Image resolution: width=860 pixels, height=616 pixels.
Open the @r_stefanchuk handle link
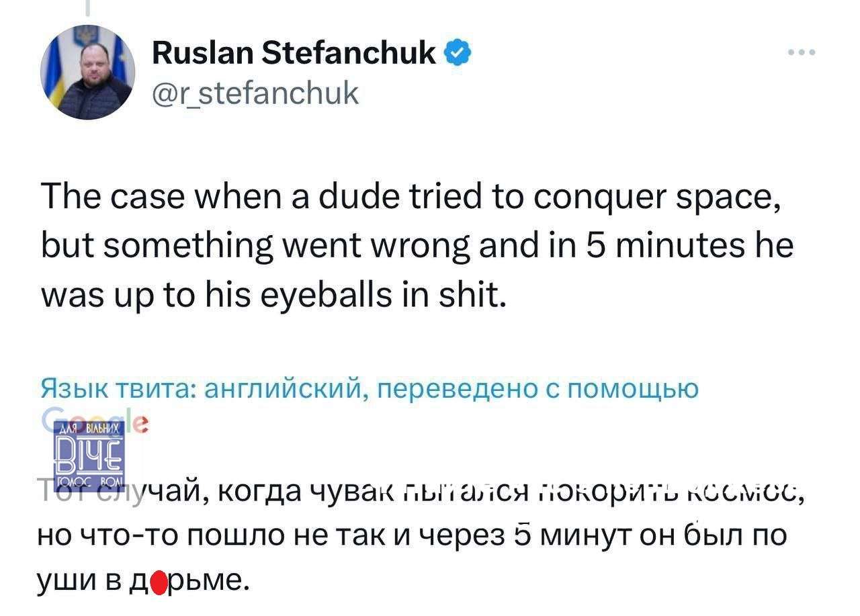coord(255,93)
